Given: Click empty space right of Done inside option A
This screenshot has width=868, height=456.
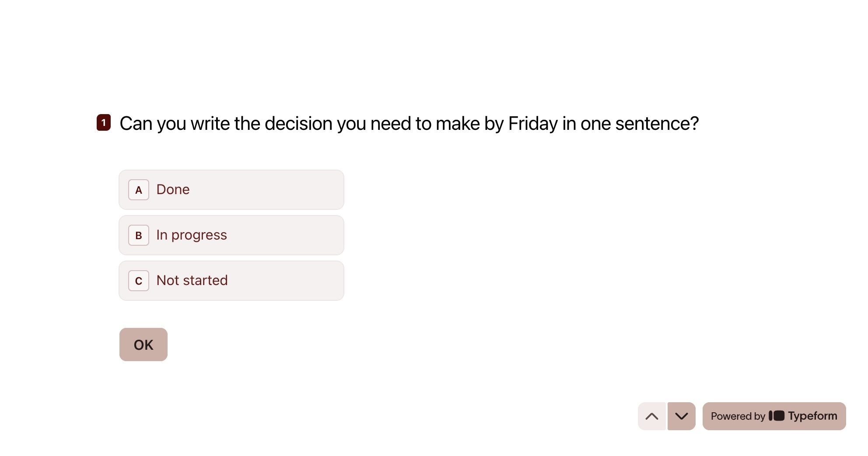Looking at the screenshot, I should click(x=271, y=190).
